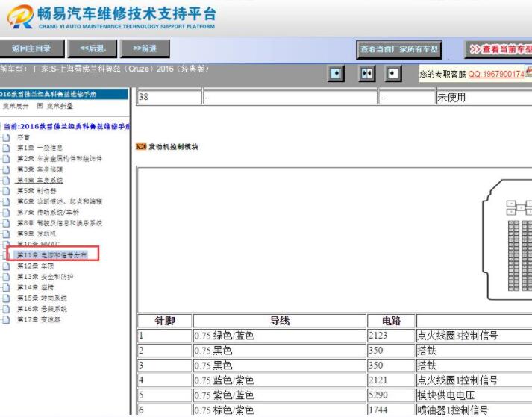
Task: Open 第10章 HVAC
Action: 38,244
